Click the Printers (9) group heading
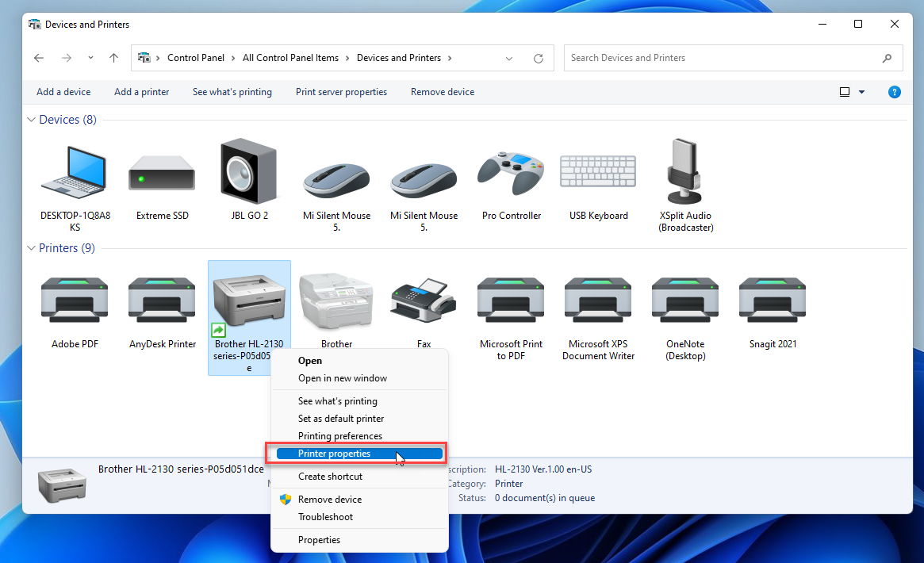The image size is (924, 563). [x=67, y=248]
